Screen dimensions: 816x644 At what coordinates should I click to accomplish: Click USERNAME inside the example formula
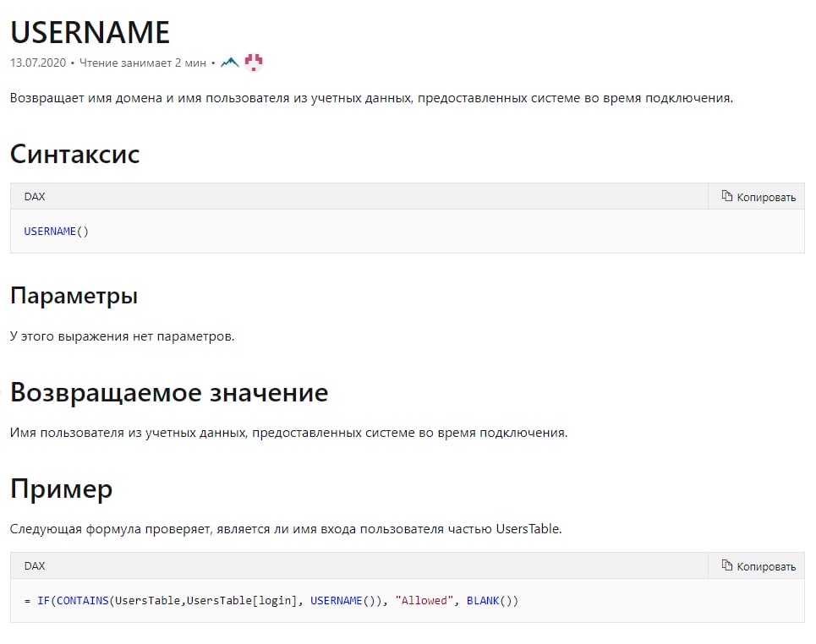[337, 601]
